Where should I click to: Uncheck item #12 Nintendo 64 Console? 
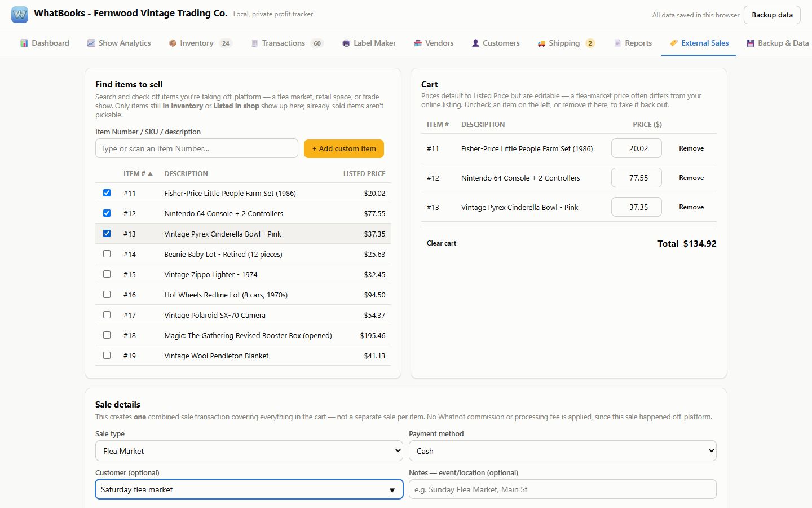click(107, 213)
